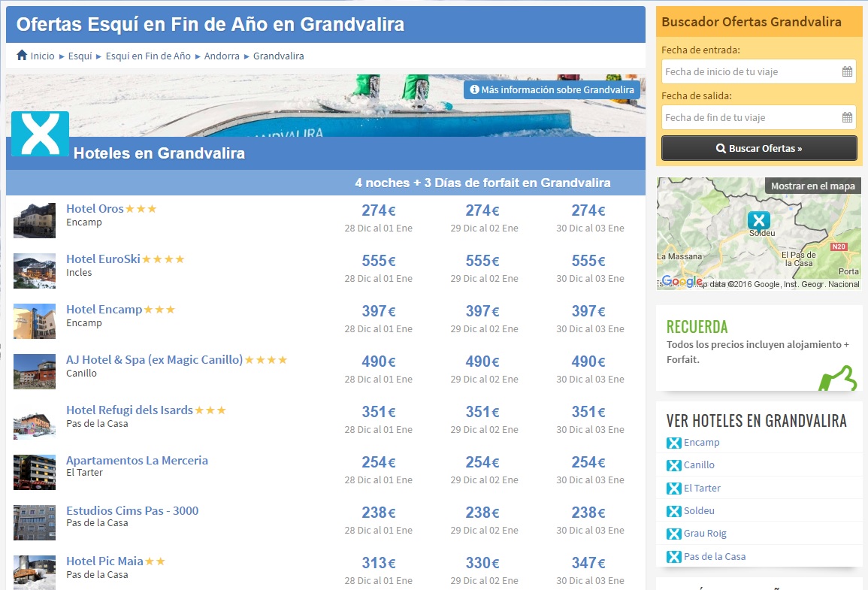This screenshot has height=590, width=868.
Task: Open the Hotel Oros thumbnail
Action: click(x=35, y=220)
